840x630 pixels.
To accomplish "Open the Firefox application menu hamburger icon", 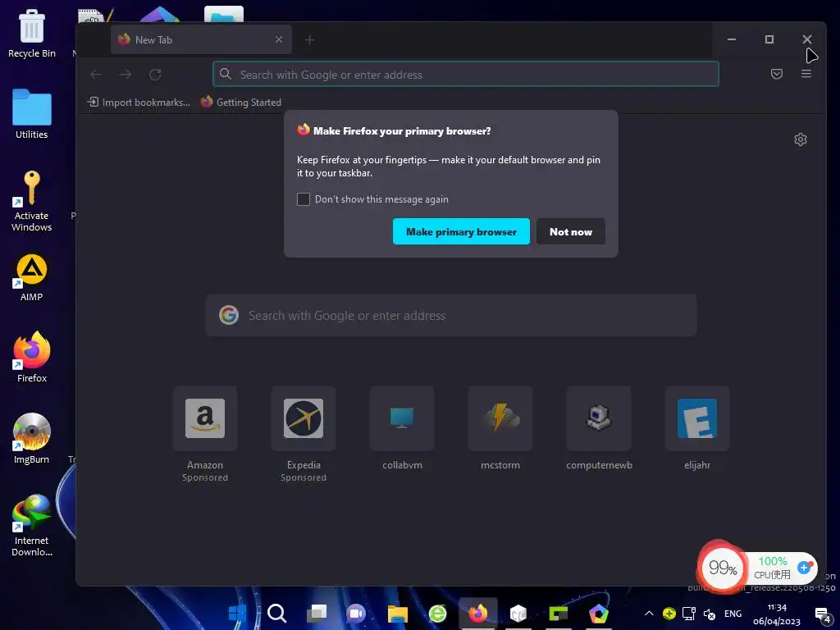I will (806, 74).
